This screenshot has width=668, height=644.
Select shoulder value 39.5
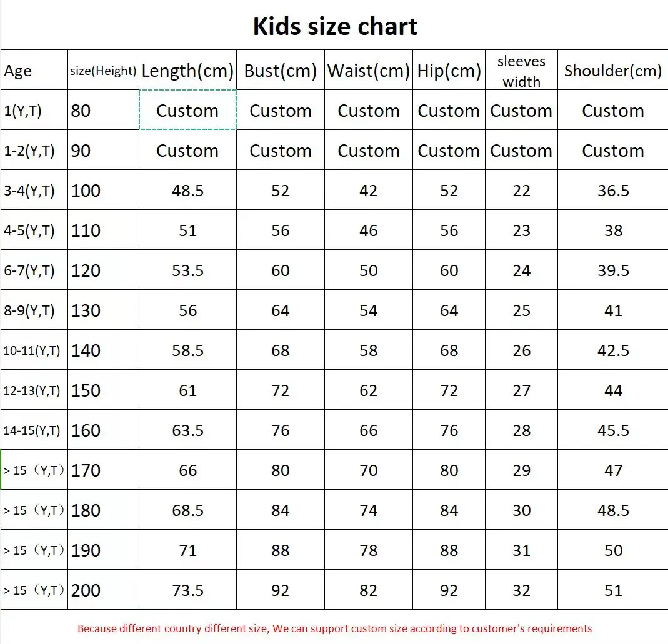(612, 270)
